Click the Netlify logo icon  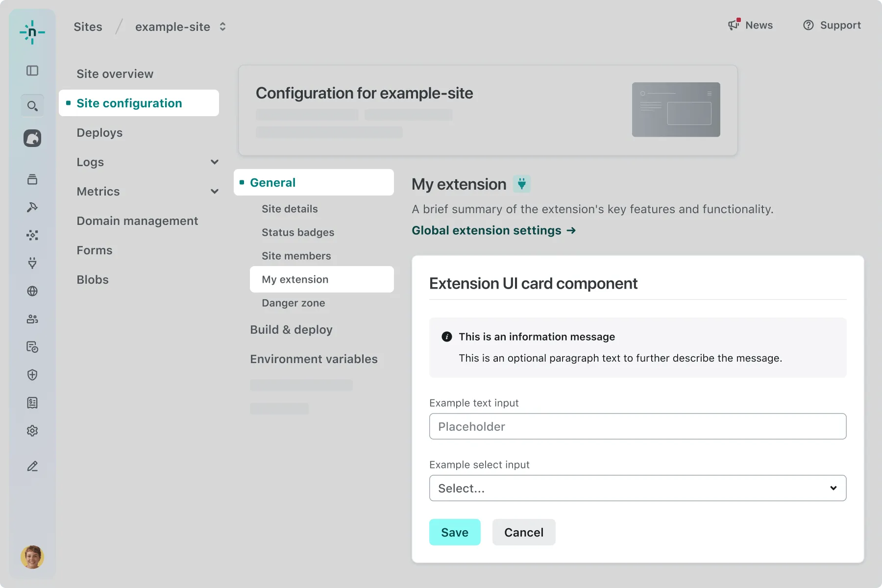(32, 32)
